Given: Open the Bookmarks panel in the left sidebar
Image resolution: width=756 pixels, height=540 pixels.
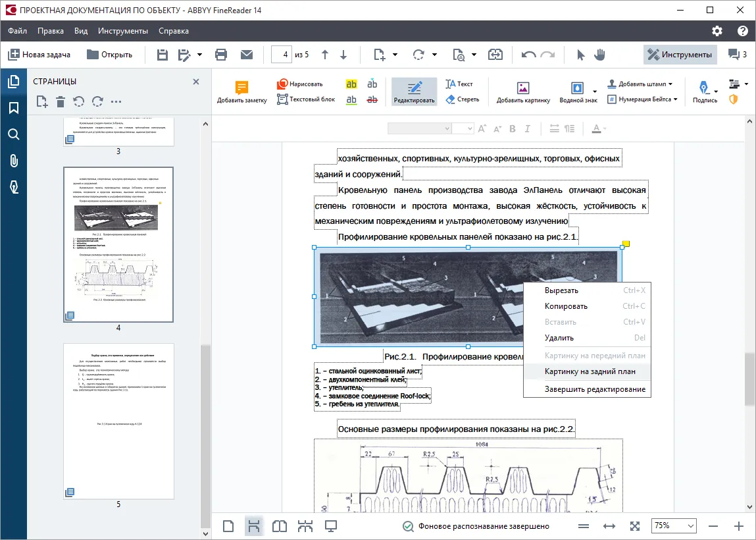Looking at the screenshot, I should [x=14, y=107].
